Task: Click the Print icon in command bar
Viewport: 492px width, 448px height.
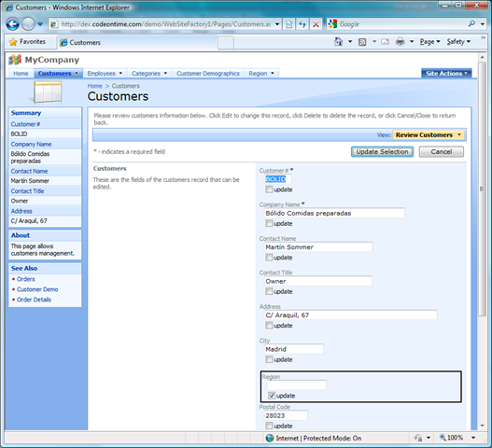Action: click(401, 41)
